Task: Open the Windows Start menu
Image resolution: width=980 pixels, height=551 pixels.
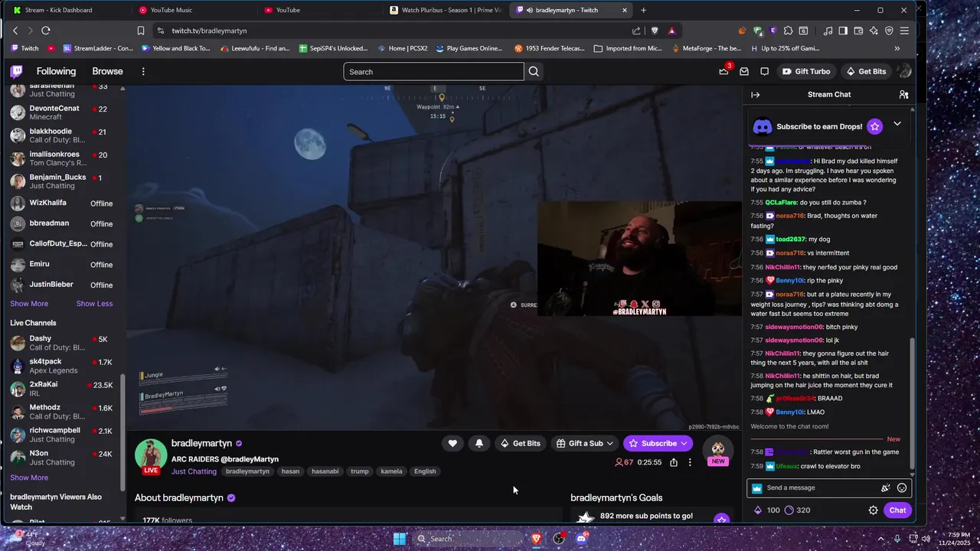Action: click(x=400, y=539)
